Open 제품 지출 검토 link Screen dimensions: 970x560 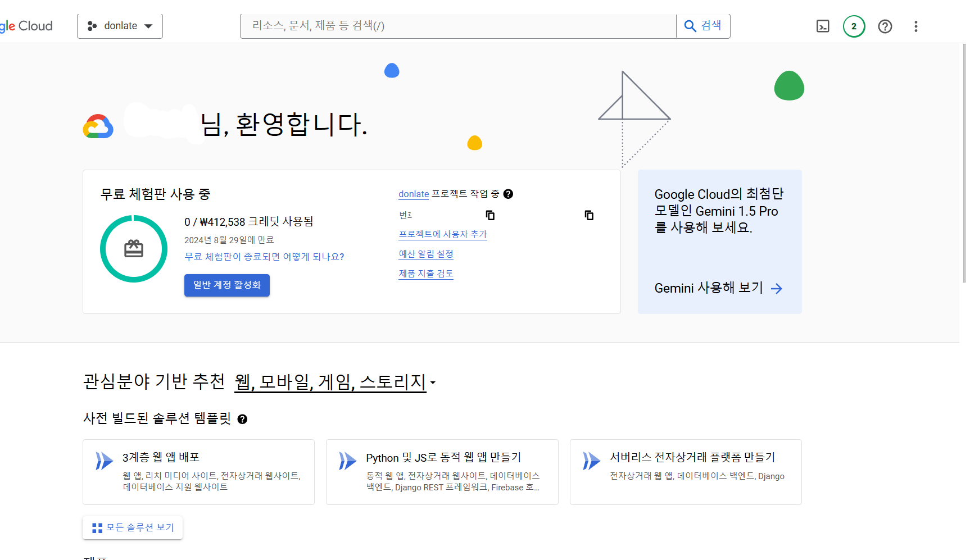(x=426, y=274)
